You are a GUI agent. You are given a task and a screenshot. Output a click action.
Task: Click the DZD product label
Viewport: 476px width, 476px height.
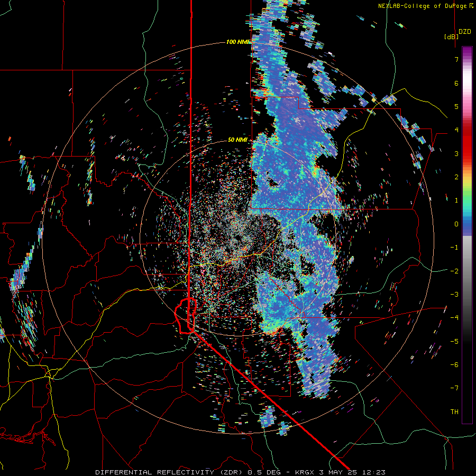pyautogui.click(x=464, y=32)
